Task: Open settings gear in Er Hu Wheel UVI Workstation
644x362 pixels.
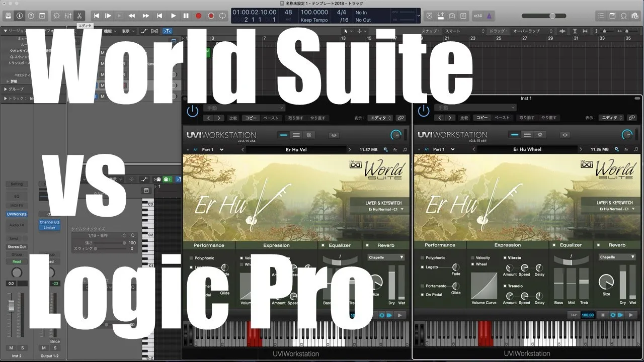Action: (x=540, y=135)
